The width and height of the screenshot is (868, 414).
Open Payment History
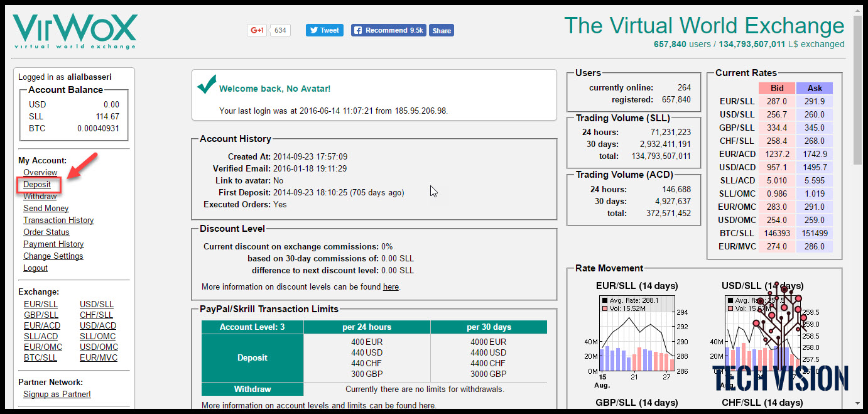pyautogui.click(x=53, y=244)
